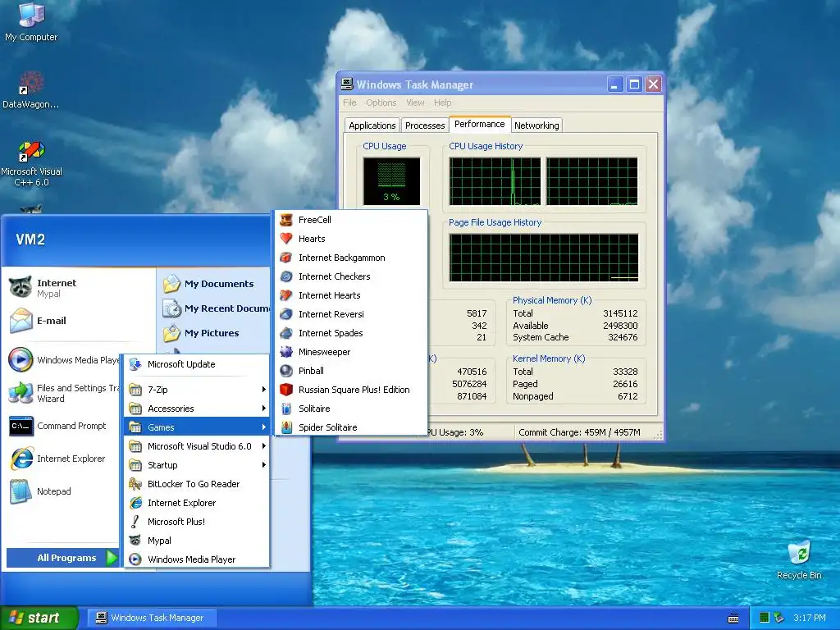
Task: Click the All Programs button
Action: 62,558
